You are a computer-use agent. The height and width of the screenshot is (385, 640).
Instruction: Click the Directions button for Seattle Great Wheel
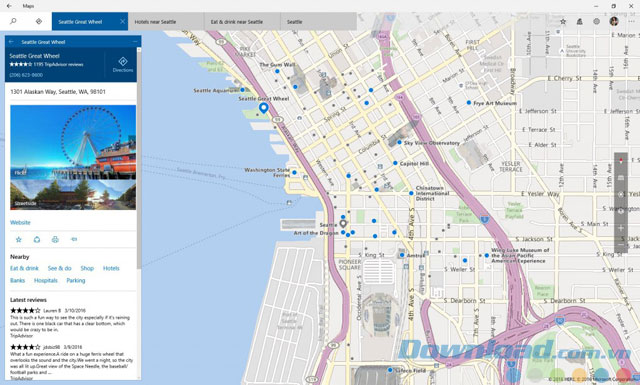point(123,65)
